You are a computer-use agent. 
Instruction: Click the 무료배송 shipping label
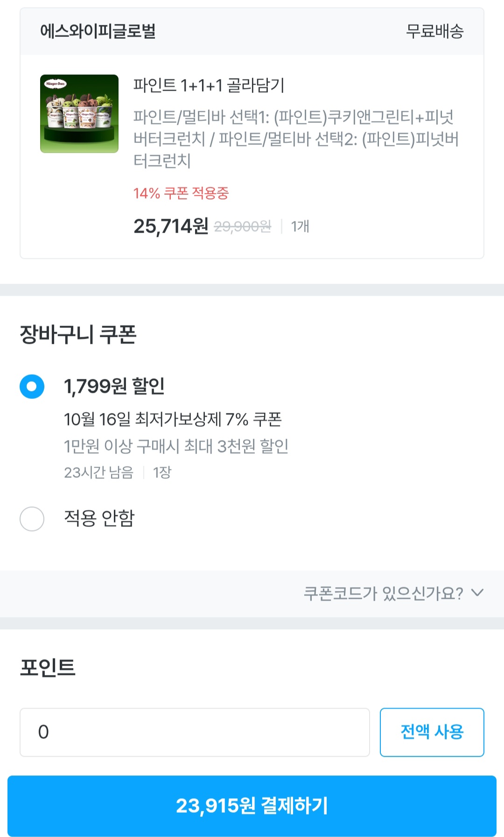tap(434, 31)
